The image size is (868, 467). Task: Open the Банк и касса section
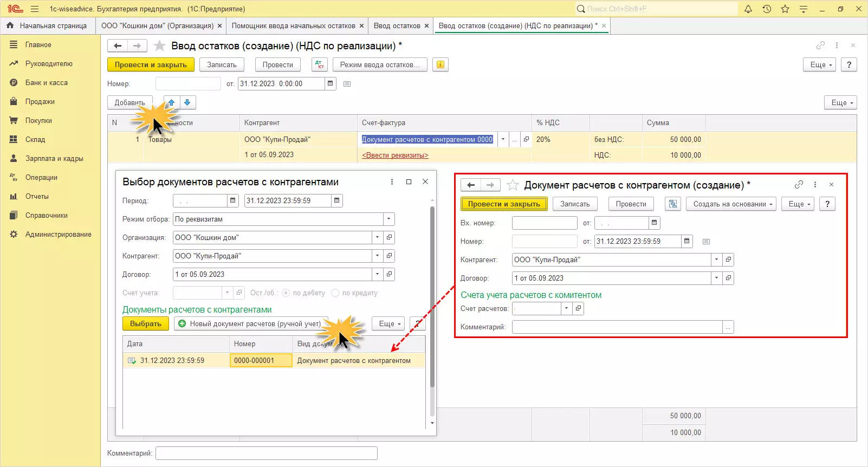tap(46, 83)
